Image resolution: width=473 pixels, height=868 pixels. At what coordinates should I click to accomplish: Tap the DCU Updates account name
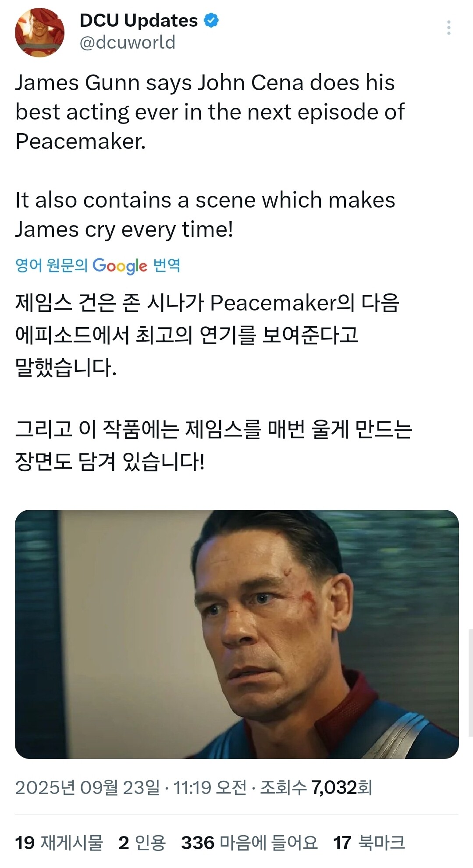(x=139, y=21)
